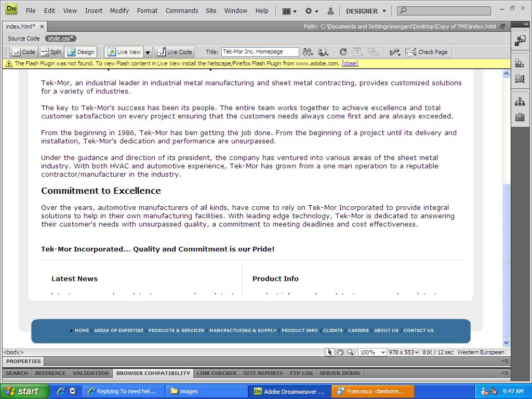Open the Site menu

click(211, 11)
